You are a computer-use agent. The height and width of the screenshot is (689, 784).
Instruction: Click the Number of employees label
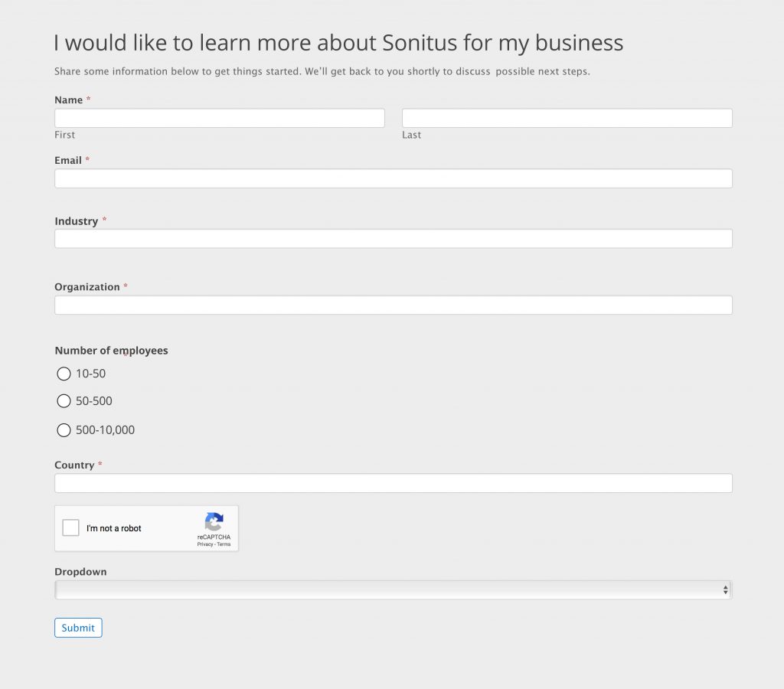[x=111, y=350]
